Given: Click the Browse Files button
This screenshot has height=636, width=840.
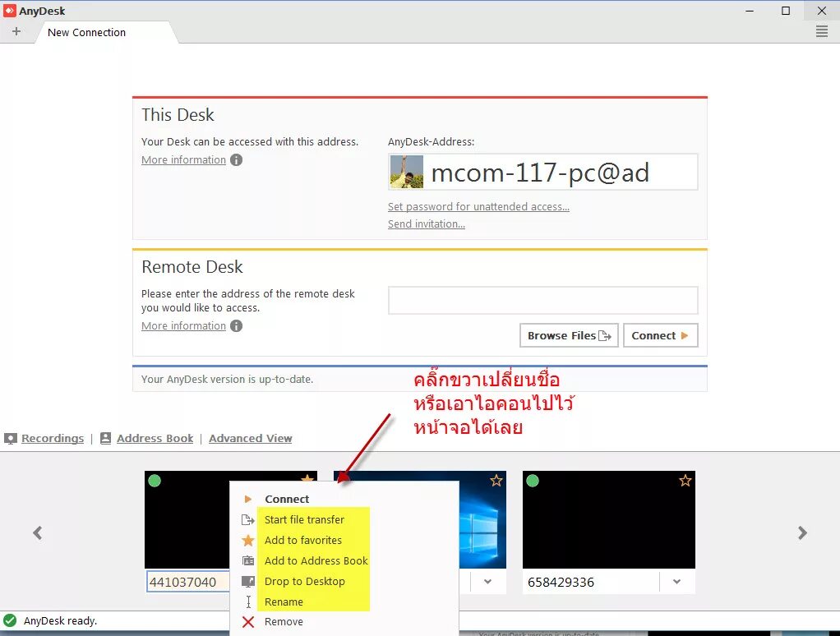Looking at the screenshot, I should [569, 335].
